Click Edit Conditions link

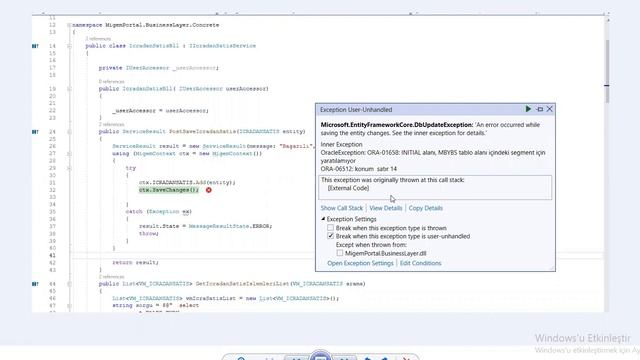point(420,263)
